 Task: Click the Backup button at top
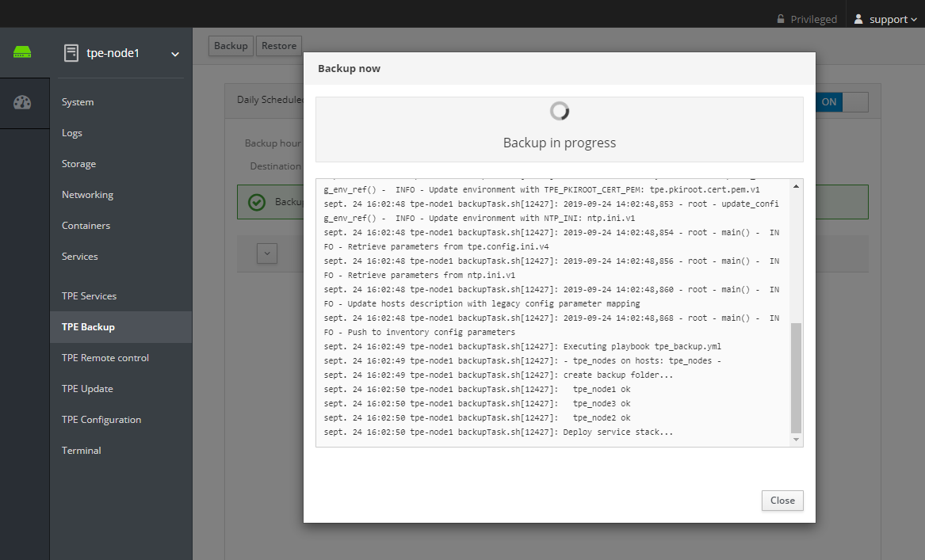point(231,46)
